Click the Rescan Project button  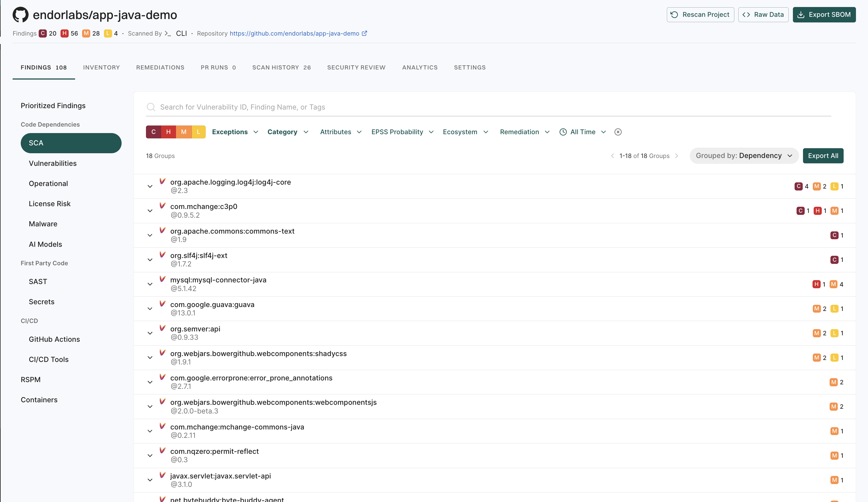coord(700,15)
